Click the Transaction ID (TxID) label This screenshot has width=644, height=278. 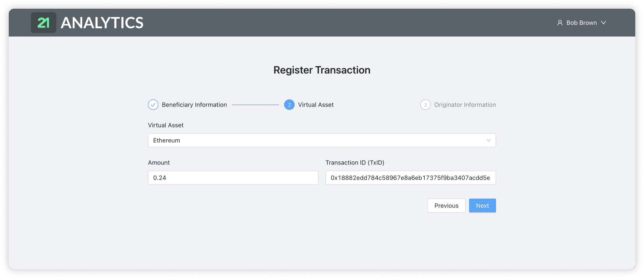(x=355, y=163)
